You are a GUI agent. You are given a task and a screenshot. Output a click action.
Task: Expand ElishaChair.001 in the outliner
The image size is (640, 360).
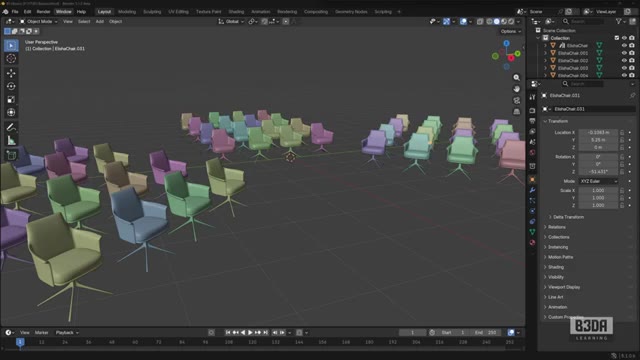(545, 53)
